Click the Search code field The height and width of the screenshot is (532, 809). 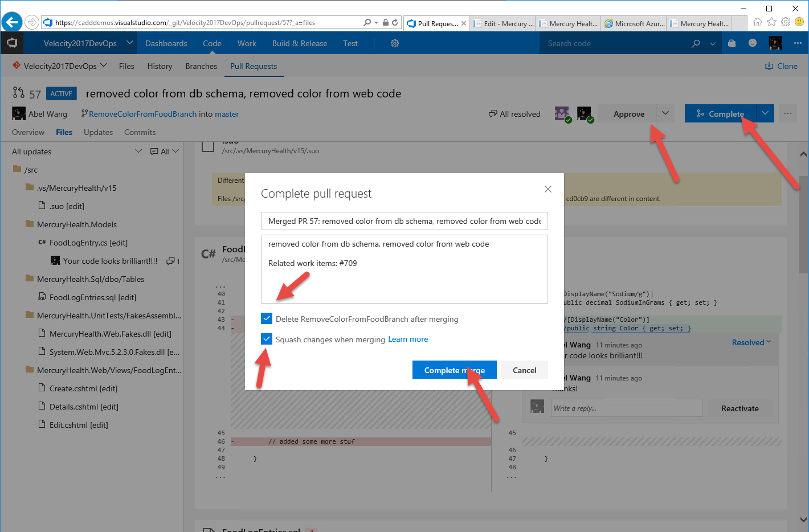[x=614, y=43]
